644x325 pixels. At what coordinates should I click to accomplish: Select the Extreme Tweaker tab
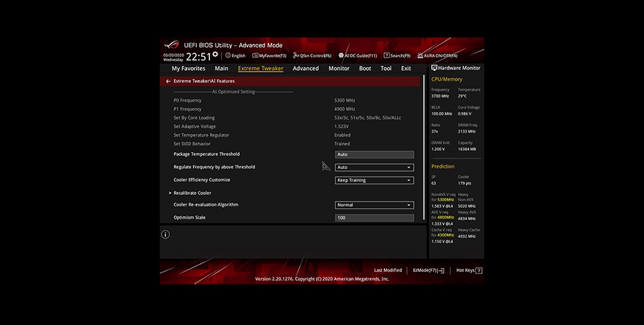pyautogui.click(x=260, y=68)
